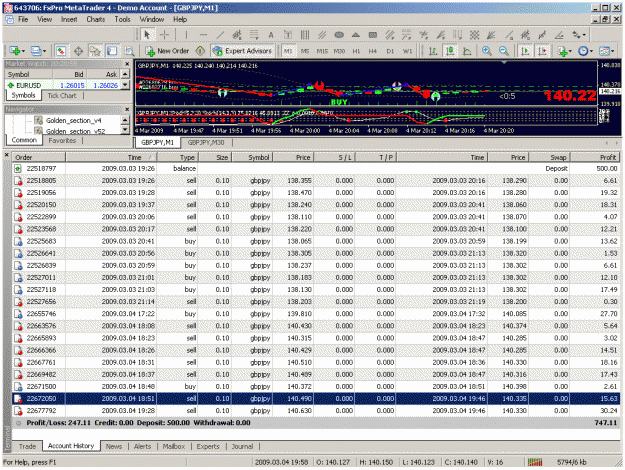The width and height of the screenshot is (625, 470).
Task: Open the profiles dropdown in toolbar
Action: tap(45, 51)
